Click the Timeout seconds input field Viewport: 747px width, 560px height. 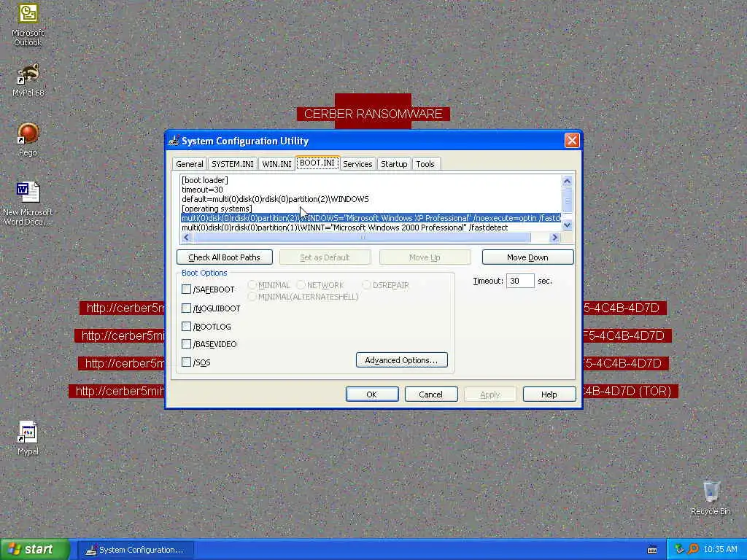point(519,281)
